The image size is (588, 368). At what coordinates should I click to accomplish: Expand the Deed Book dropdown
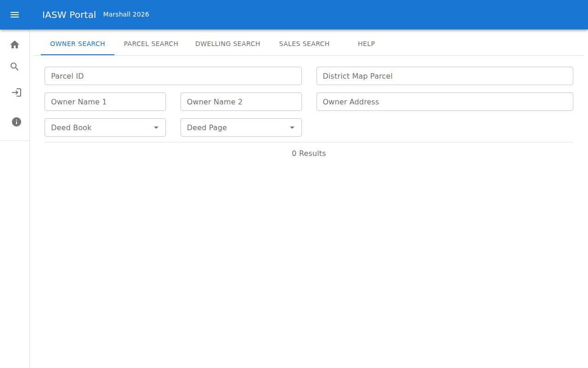coord(105,127)
